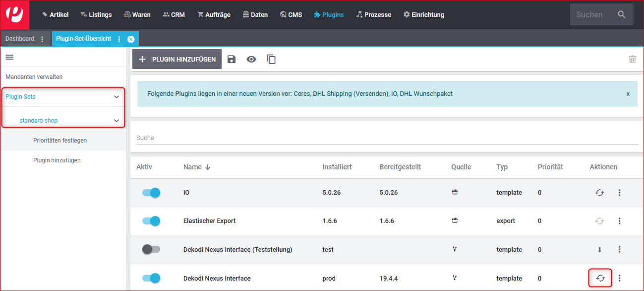Click the save disk icon

click(x=232, y=59)
